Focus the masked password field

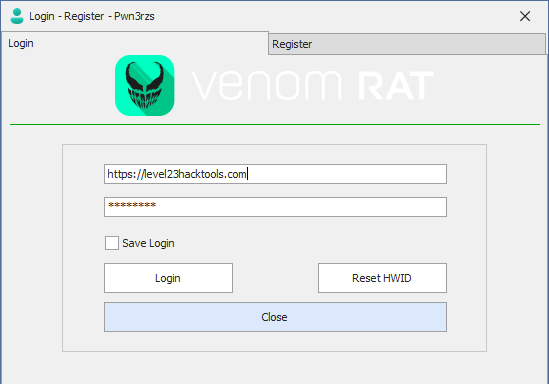click(275, 207)
